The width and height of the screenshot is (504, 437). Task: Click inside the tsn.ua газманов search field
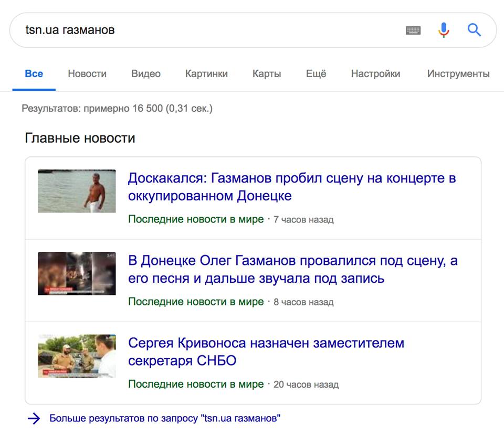point(210,30)
